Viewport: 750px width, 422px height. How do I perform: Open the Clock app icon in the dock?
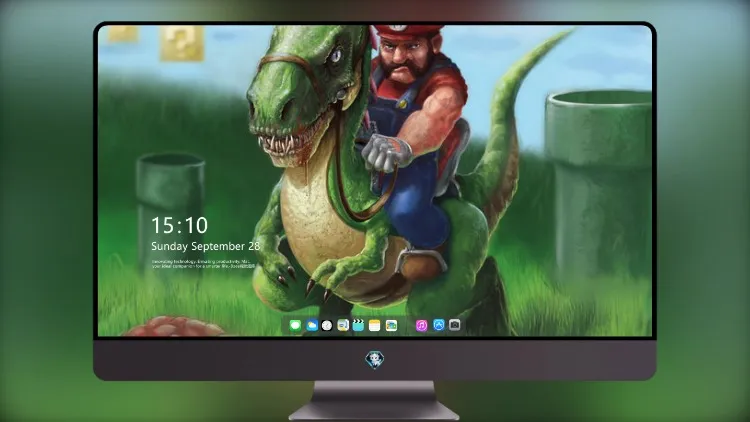click(327, 325)
